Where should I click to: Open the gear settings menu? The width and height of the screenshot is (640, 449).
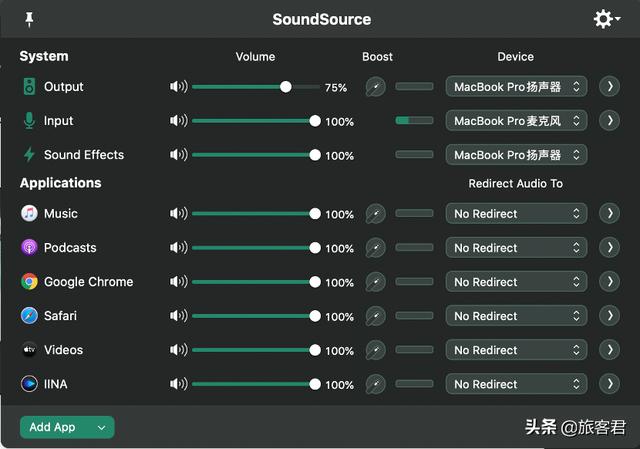[x=606, y=19]
